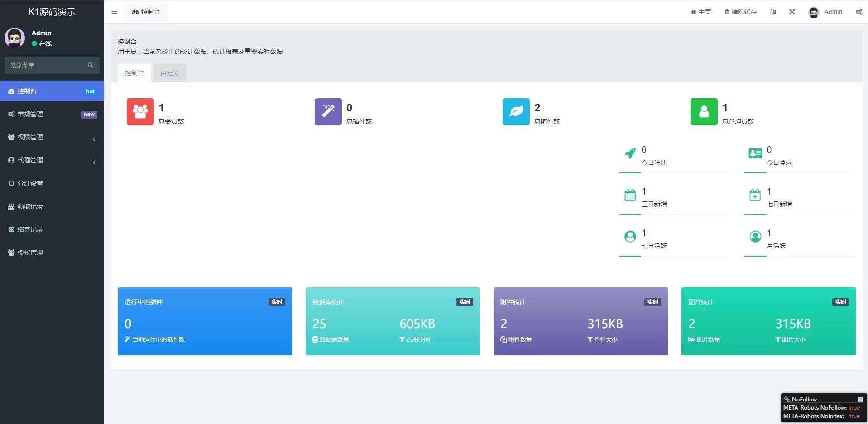Click the 605KB database size value

(x=417, y=324)
